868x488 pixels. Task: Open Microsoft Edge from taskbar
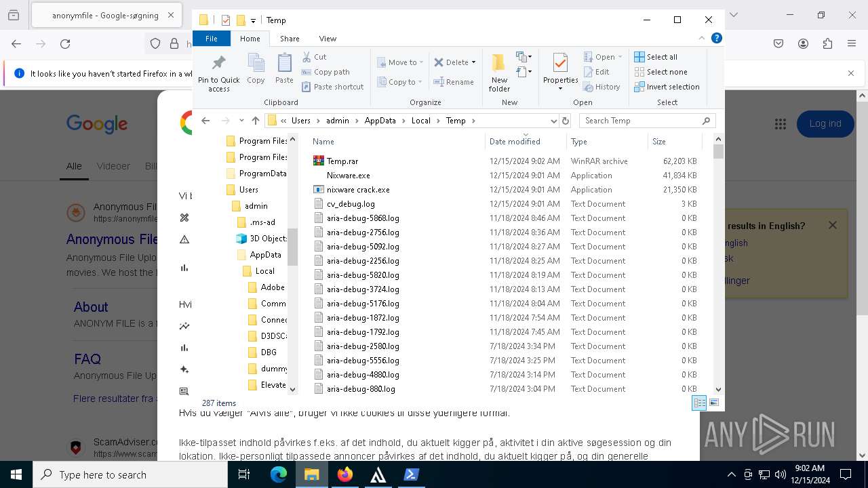279,474
